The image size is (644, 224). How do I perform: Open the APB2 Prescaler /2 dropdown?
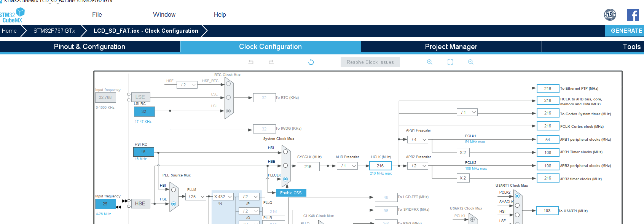(x=418, y=166)
